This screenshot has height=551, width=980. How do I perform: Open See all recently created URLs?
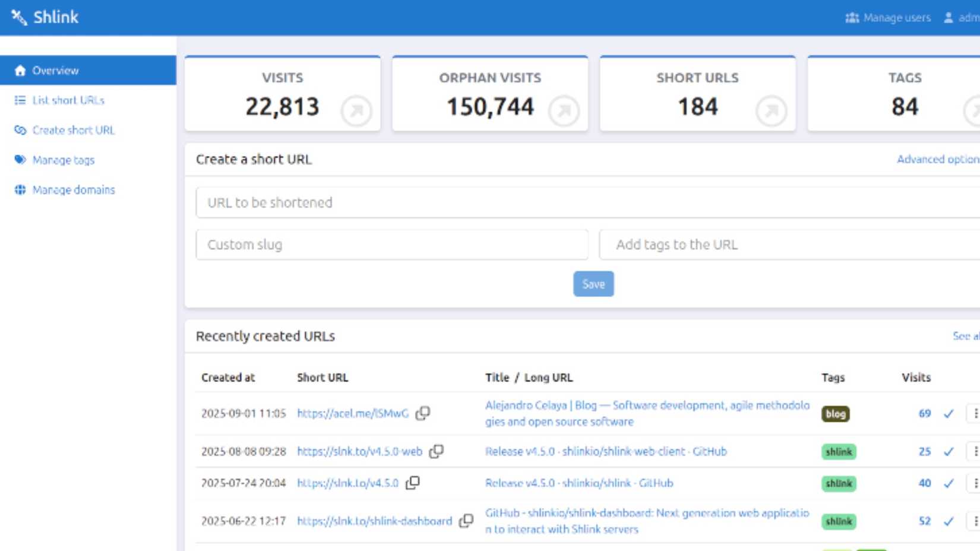(x=966, y=335)
